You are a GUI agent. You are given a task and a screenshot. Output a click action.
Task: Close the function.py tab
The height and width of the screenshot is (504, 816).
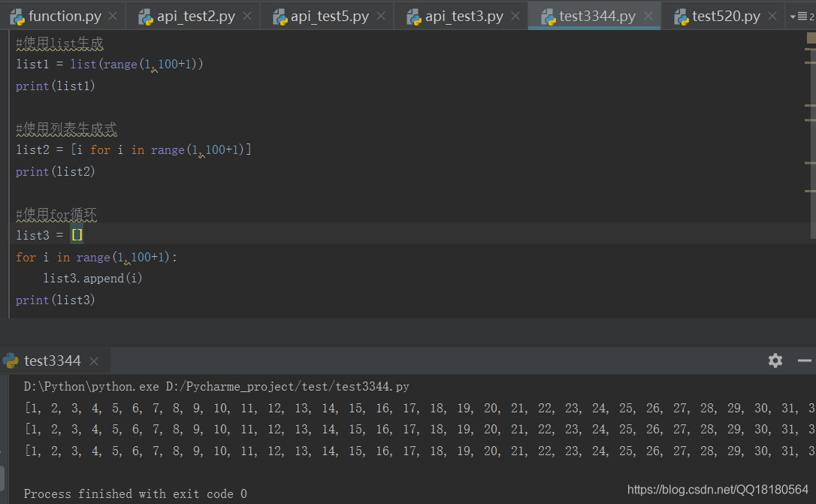[x=113, y=17]
